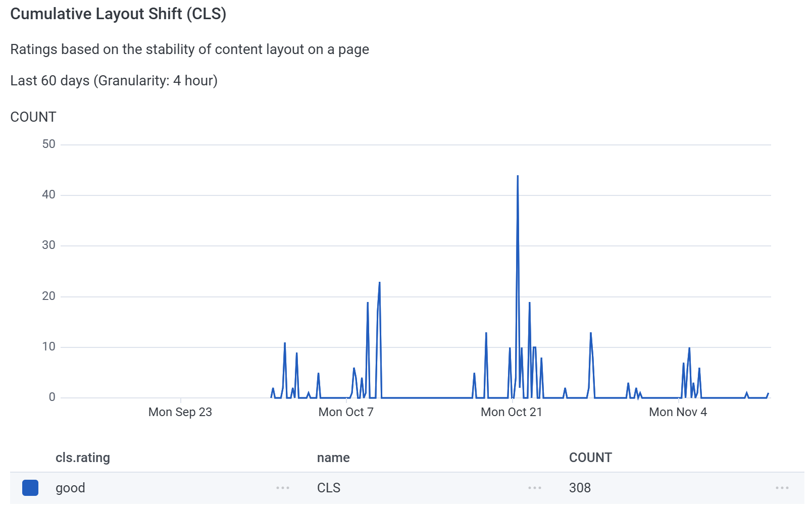Click the Mon Oct 7 axis label
This screenshot has height=508, width=812.
pyautogui.click(x=346, y=412)
